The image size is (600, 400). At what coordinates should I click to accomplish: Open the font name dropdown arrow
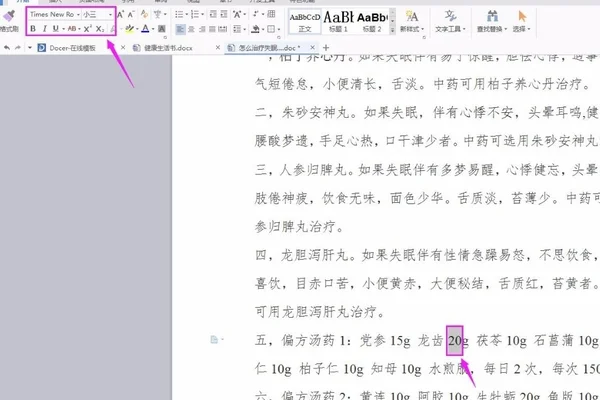click(x=78, y=15)
